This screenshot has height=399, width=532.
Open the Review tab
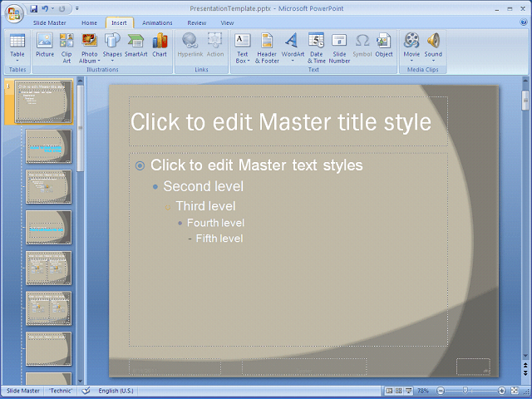(197, 22)
